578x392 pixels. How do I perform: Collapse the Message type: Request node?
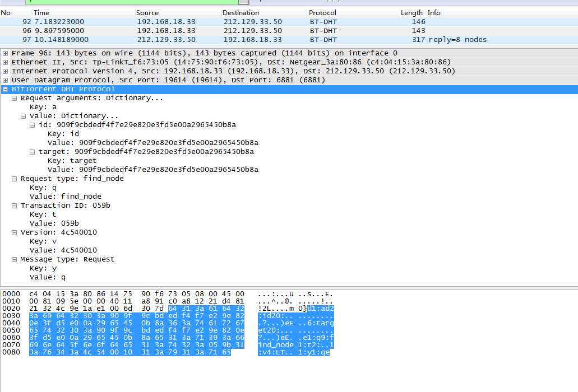14,259
